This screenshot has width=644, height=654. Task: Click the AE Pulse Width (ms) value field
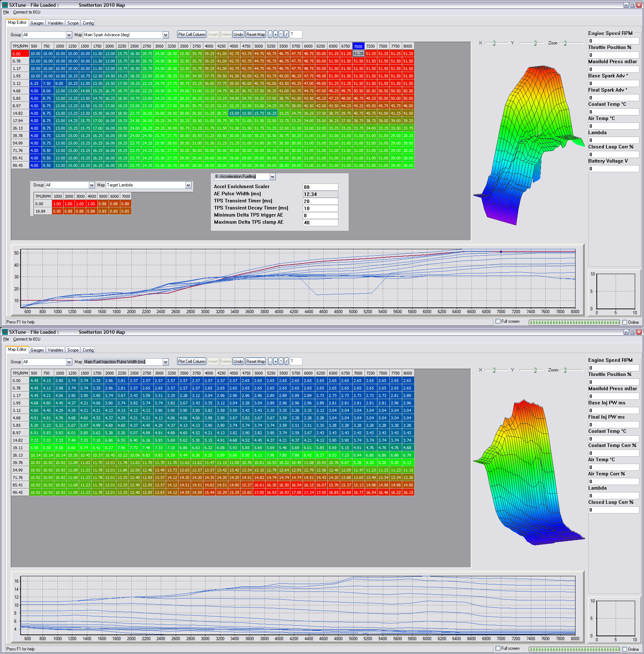pos(320,194)
